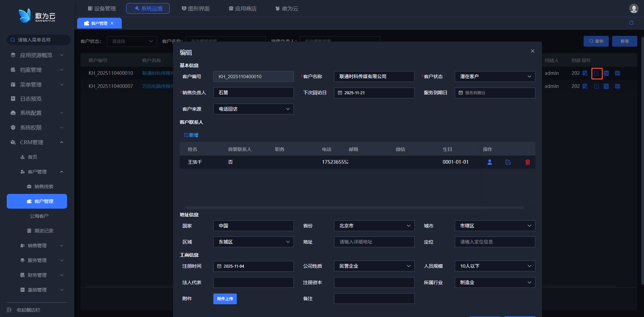Click the refresh icon at the top right
Image resolution: width=644 pixels, height=317 pixels.
point(631,23)
